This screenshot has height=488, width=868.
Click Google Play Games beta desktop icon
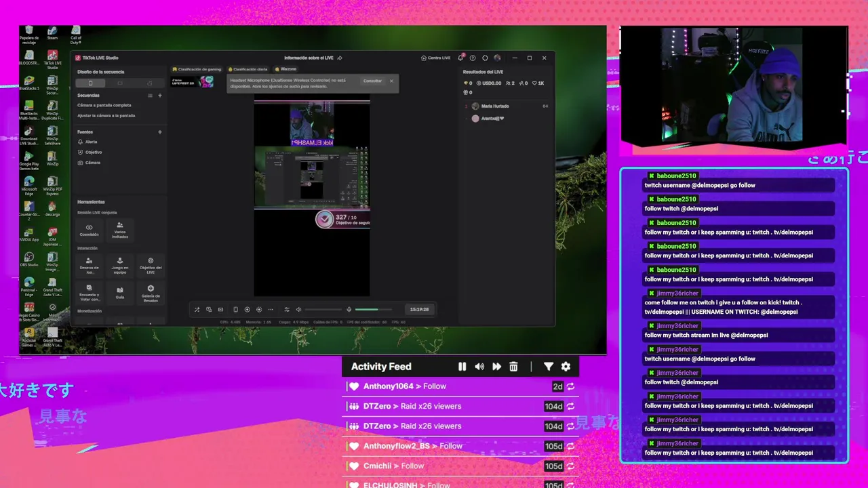[x=28, y=160]
